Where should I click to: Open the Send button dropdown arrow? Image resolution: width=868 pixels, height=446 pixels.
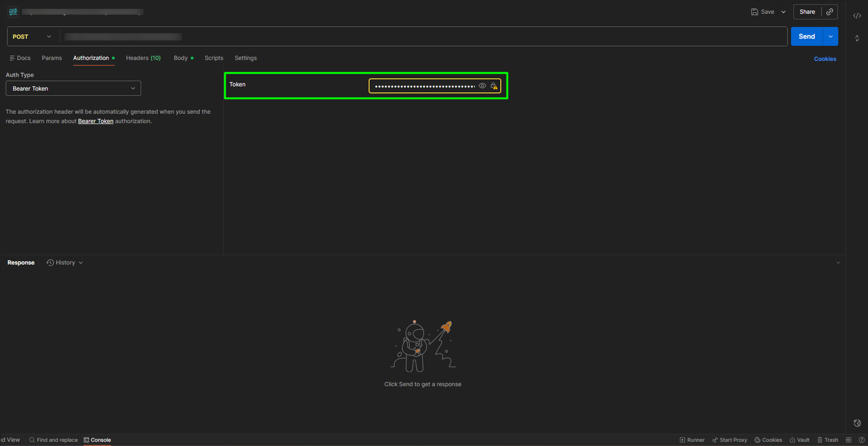(x=830, y=37)
